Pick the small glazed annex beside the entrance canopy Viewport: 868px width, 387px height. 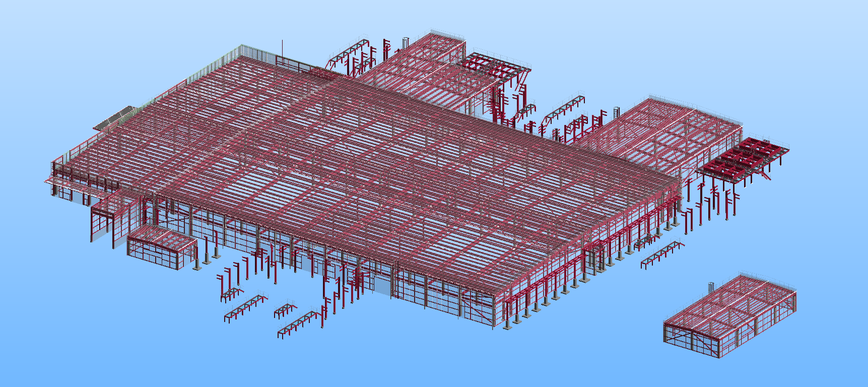click(161, 247)
